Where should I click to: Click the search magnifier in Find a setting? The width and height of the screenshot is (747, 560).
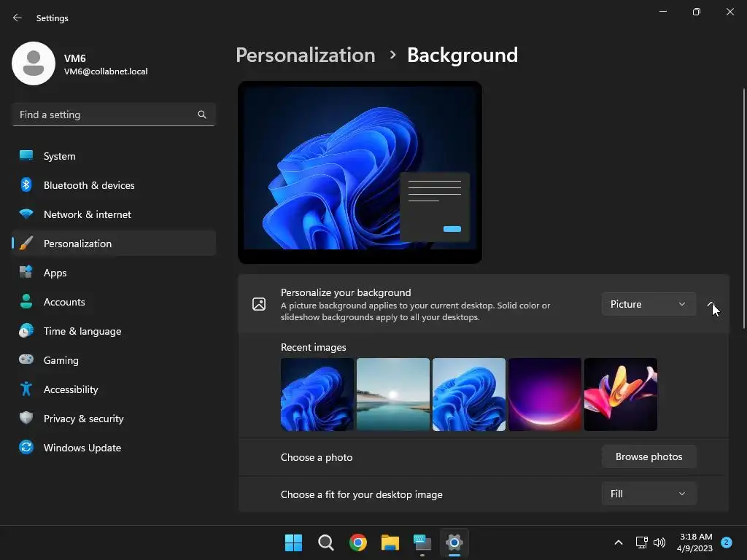point(202,114)
